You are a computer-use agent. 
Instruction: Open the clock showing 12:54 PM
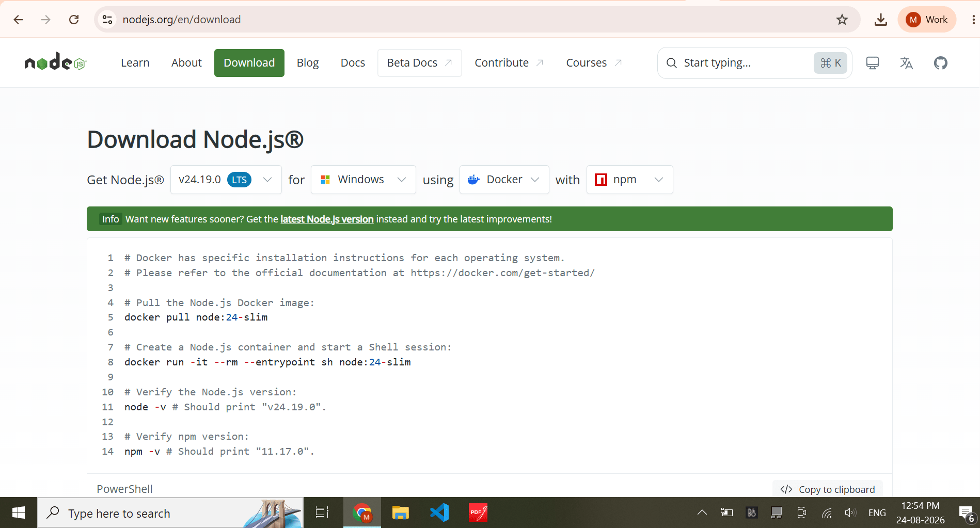(921, 513)
